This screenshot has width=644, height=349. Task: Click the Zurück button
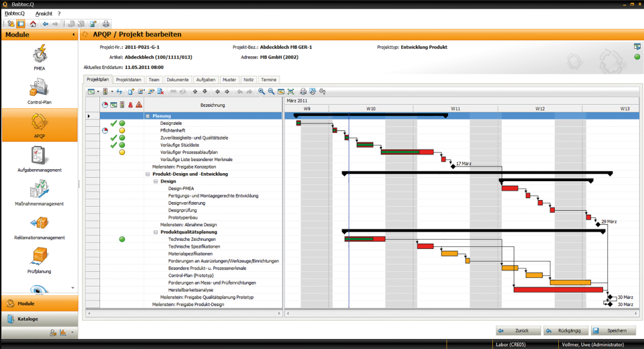tap(517, 330)
